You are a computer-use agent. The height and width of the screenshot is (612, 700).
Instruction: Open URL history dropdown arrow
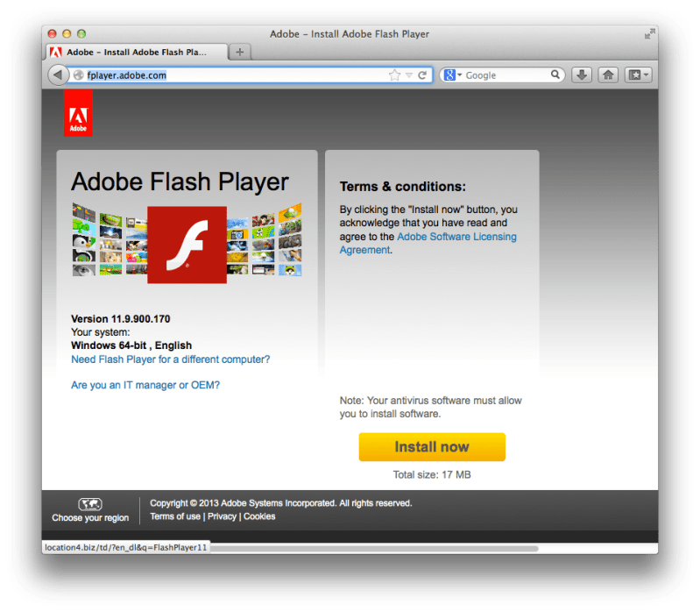click(x=409, y=75)
